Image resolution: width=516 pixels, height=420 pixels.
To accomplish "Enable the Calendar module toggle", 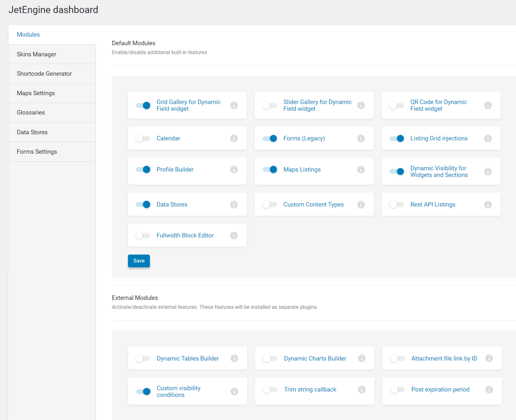I will click(143, 138).
